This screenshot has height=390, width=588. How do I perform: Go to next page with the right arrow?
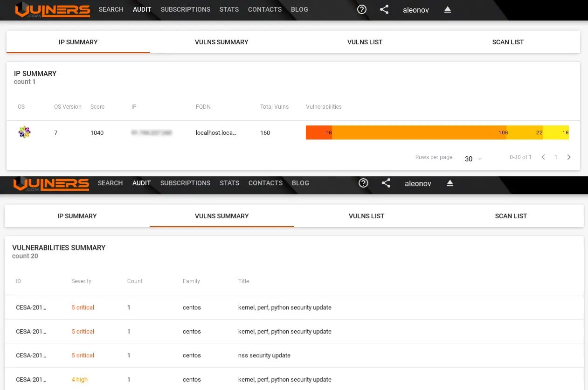[x=569, y=157]
